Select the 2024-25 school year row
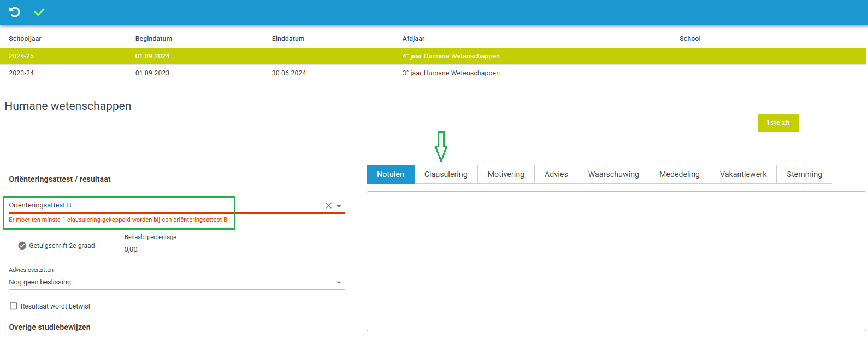The width and height of the screenshot is (868, 338). click(x=219, y=56)
